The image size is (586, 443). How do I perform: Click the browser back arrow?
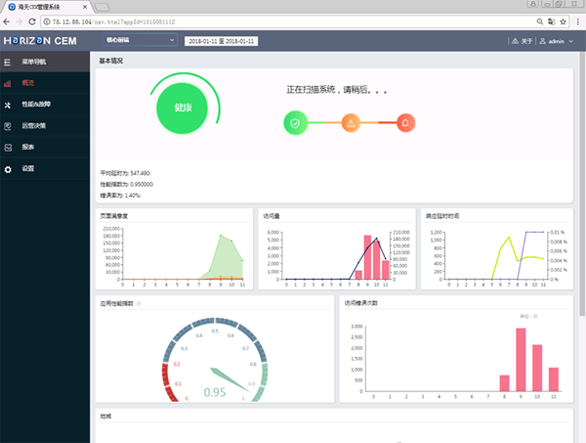6,22
